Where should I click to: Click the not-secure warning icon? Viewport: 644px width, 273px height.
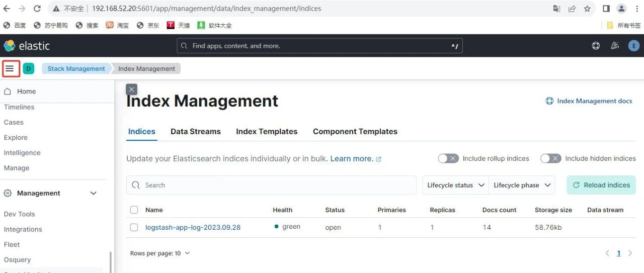point(57,9)
